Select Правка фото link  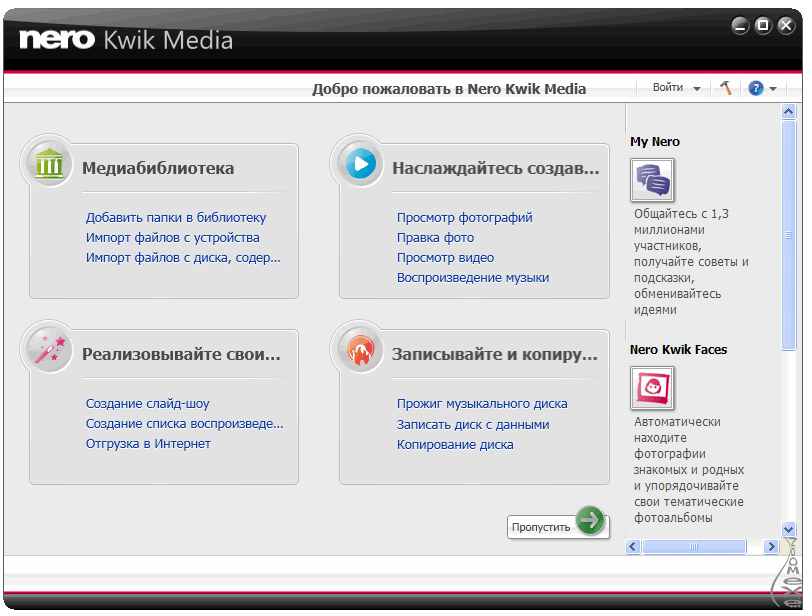tap(436, 238)
